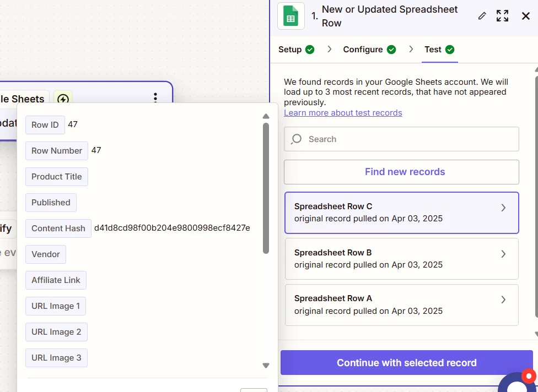Click Find new records button
This screenshot has height=392, width=538.
pyautogui.click(x=401, y=172)
